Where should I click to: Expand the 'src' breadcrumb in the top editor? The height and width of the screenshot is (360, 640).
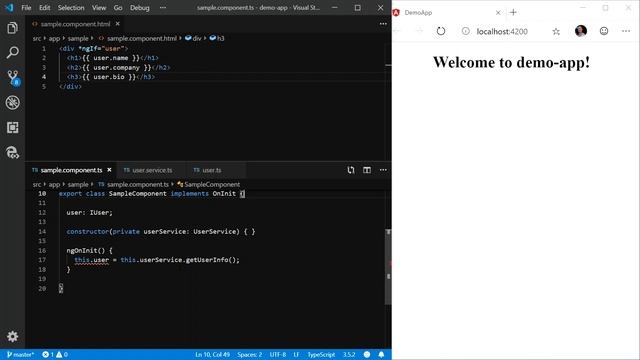click(x=37, y=38)
